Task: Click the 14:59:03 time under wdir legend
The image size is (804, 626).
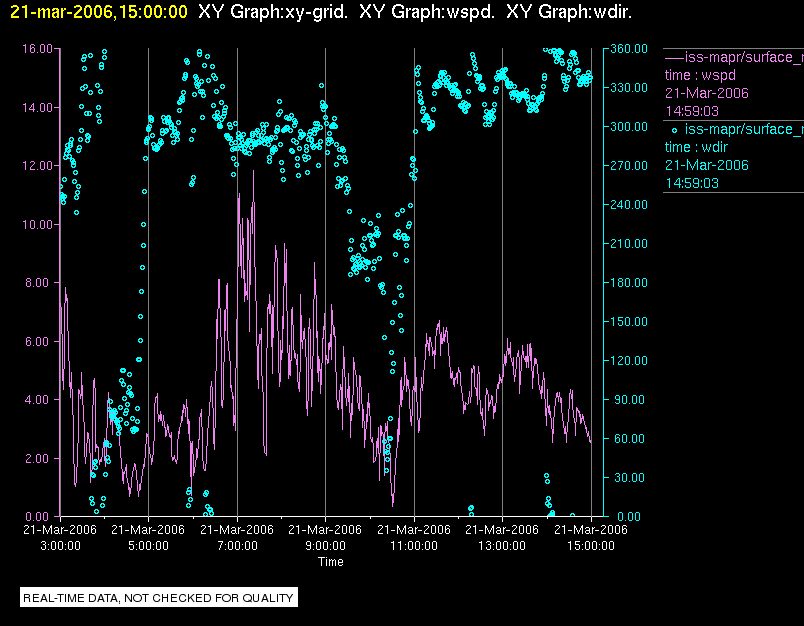Action: tap(692, 183)
